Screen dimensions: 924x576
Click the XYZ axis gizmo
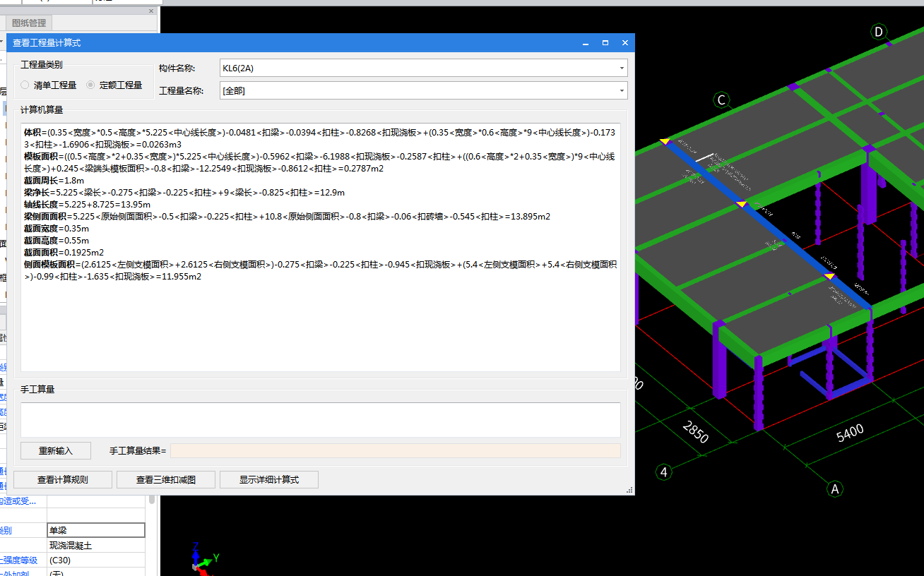pyautogui.click(x=203, y=559)
